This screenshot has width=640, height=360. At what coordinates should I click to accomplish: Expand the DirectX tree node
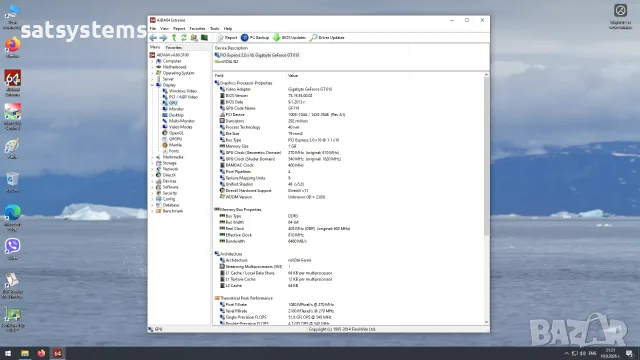coord(153,175)
